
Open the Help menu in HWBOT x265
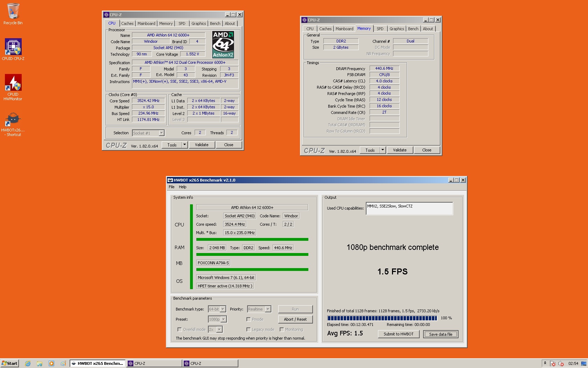183,187
